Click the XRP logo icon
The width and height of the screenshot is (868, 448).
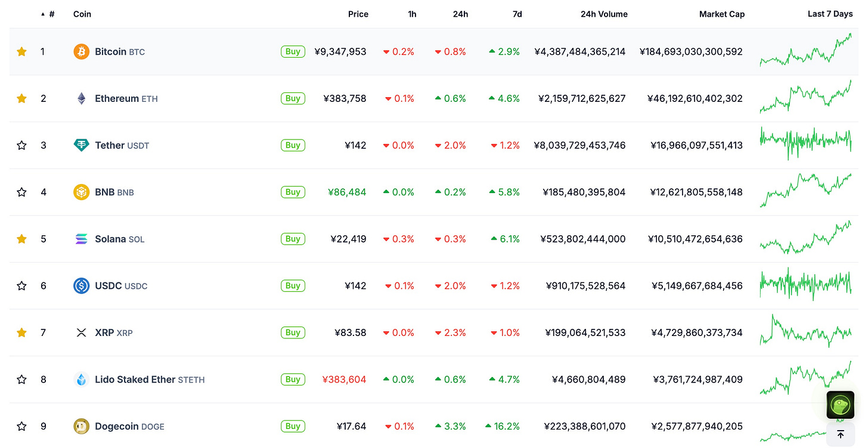tap(81, 332)
